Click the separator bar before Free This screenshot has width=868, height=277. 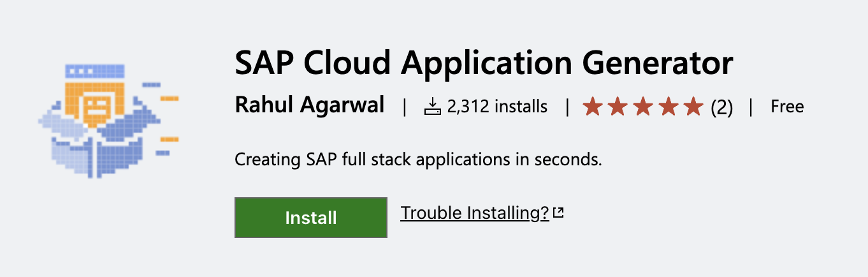click(x=751, y=107)
